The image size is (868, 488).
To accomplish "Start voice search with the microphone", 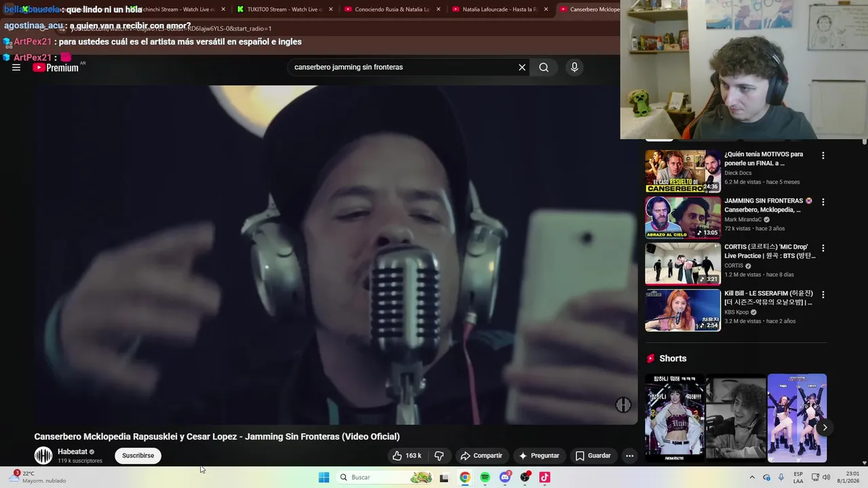I will tap(574, 67).
